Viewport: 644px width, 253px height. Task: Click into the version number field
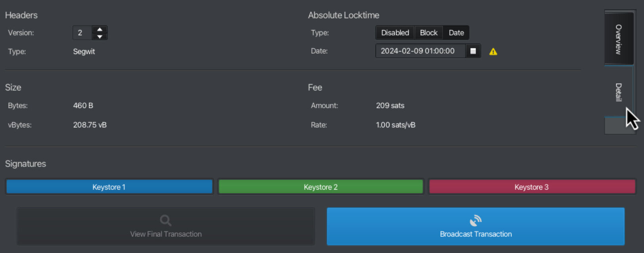[x=82, y=33]
